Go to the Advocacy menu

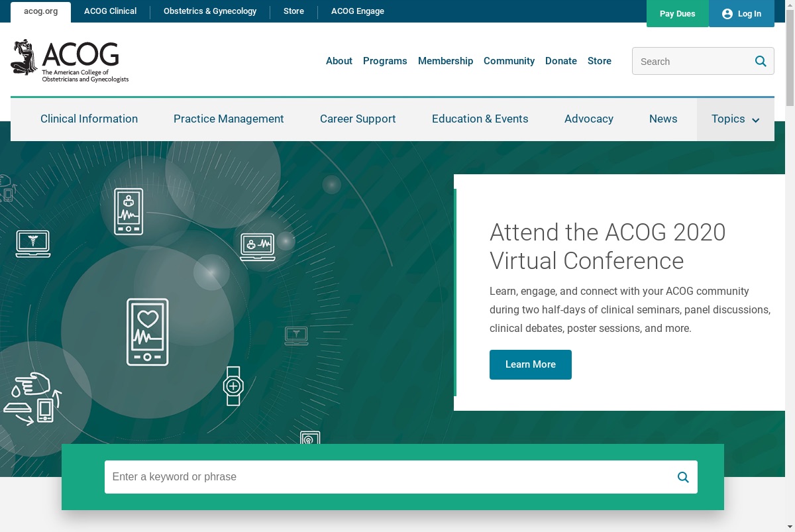coord(589,119)
